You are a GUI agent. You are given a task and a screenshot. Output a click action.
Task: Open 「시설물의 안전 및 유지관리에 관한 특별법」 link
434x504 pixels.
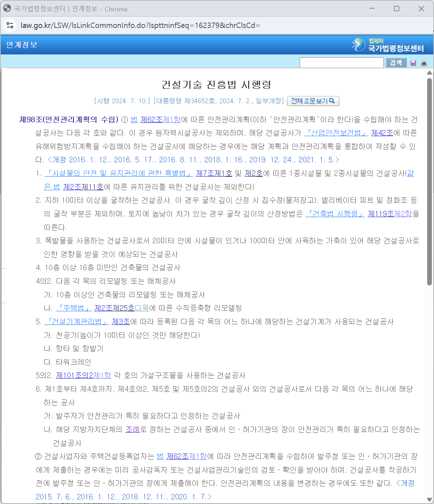119,173
